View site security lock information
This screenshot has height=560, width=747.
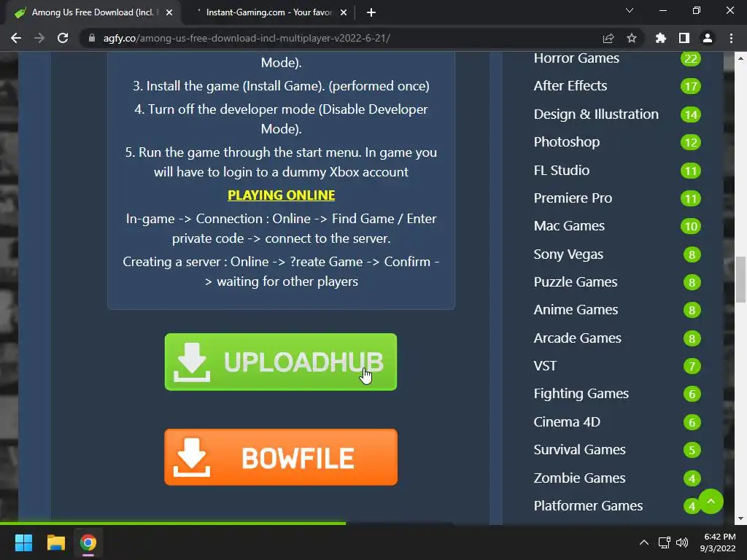(92, 38)
